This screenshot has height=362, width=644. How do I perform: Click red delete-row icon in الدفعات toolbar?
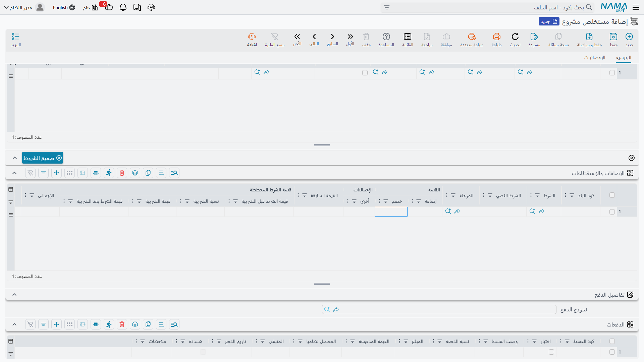[122, 324]
